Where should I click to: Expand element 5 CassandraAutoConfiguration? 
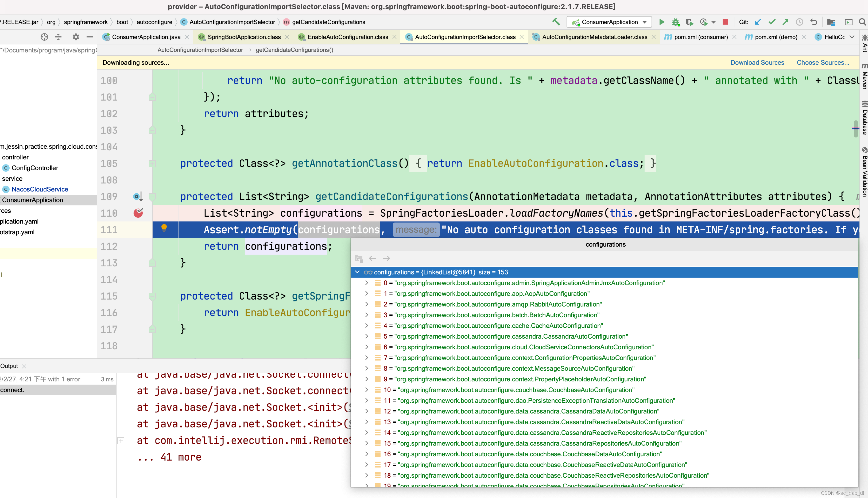point(367,336)
